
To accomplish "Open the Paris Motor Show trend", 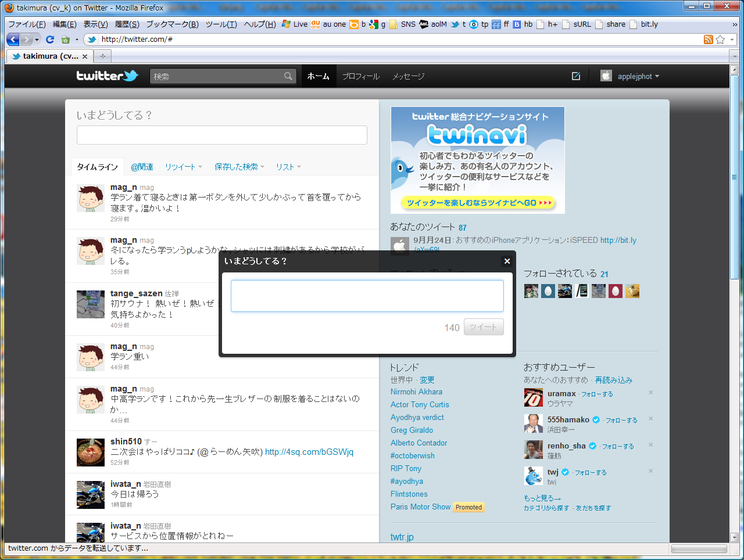I will [420, 507].
